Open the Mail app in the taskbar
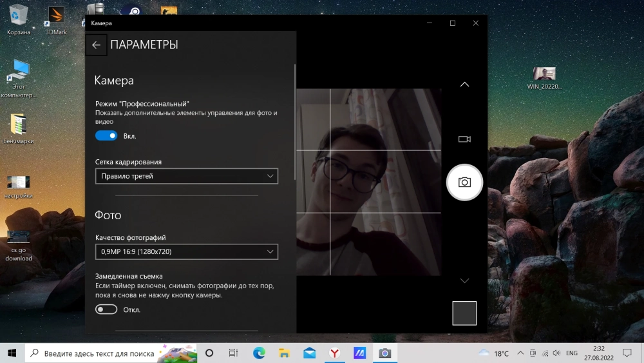This screenshot has height=363, width=644. 310,353
